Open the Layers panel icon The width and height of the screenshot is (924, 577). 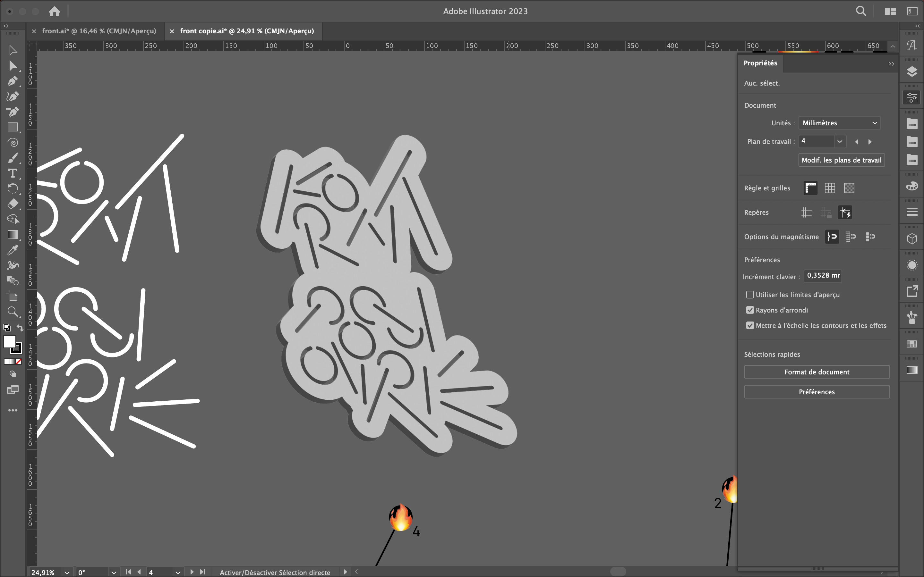[x=912, y=71]
